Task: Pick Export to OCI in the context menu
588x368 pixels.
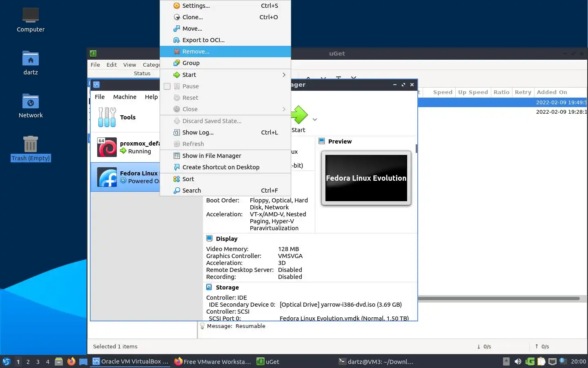Action: (225, 40)
